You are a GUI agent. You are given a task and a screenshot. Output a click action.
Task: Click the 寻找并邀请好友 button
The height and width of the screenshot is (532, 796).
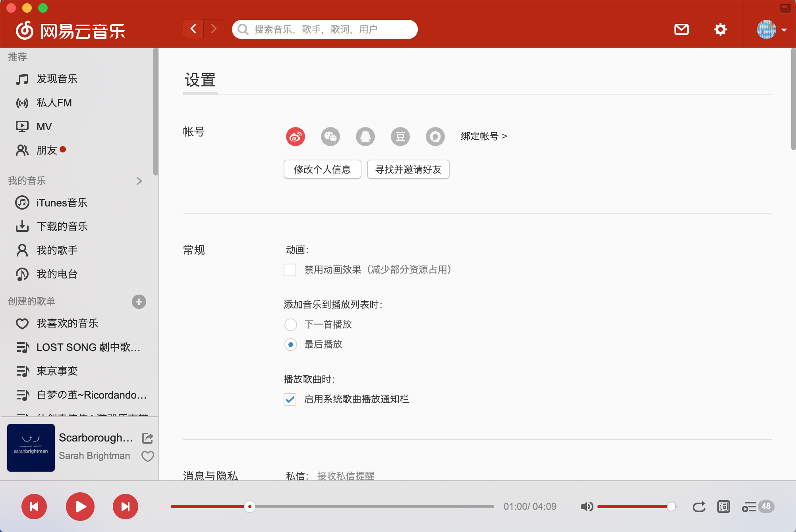408,170
